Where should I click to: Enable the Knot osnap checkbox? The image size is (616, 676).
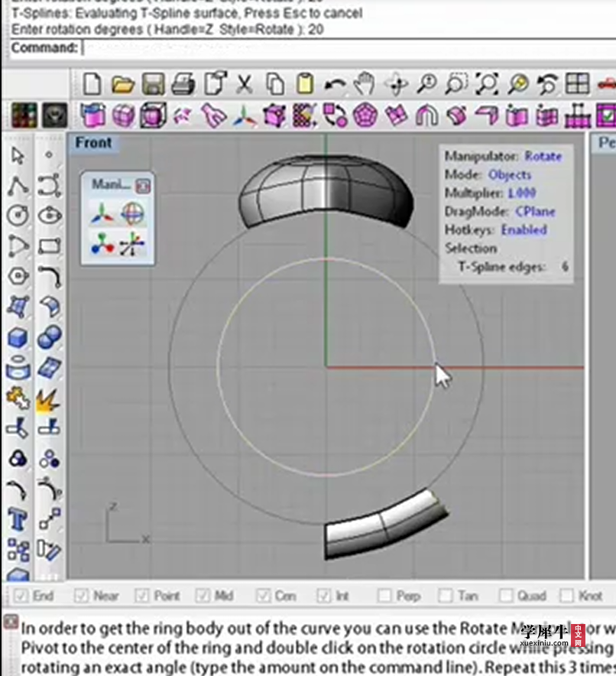point(566,596)
